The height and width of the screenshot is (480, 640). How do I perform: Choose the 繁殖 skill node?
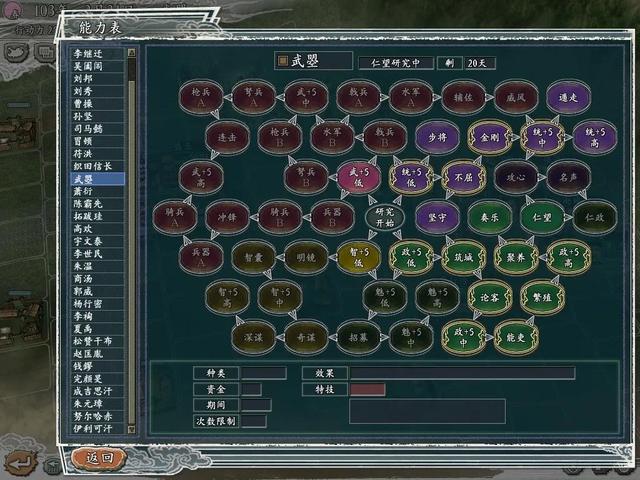click(542, 297)
